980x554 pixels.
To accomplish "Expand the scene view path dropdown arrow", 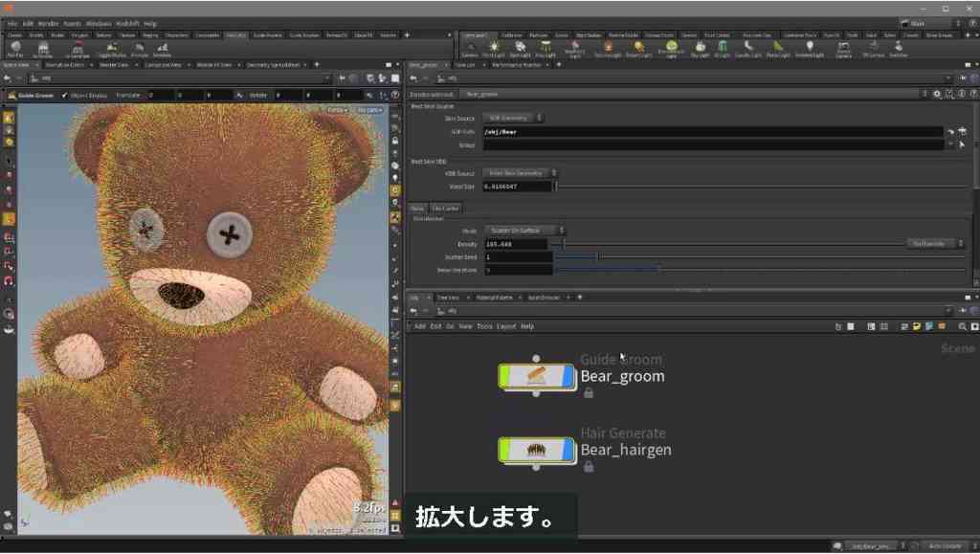I will coord(326,78).
